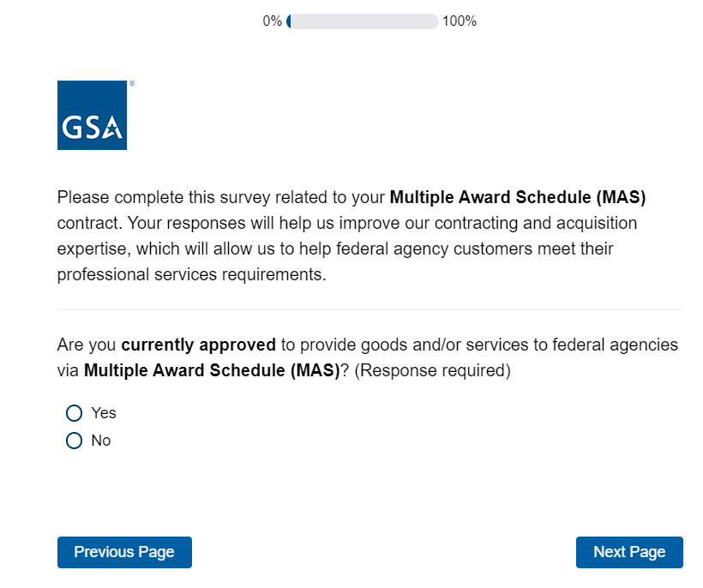
Task: Click the GSA logo image
Action: [x=92, y=115]
